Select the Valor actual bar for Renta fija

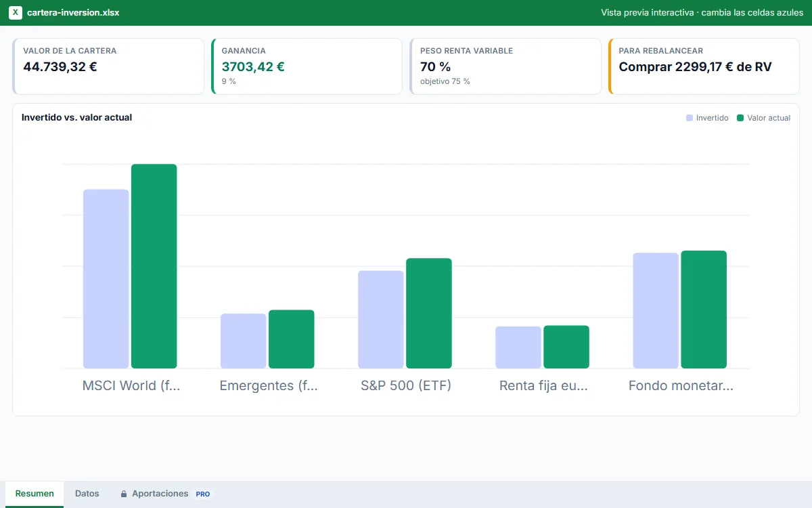[x=566, y=347]
